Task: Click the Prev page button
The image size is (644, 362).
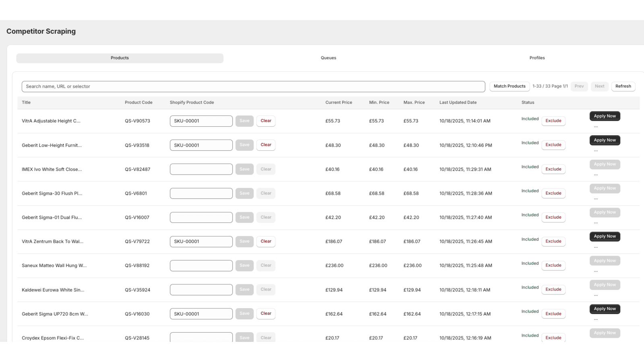Action: click(579, 86)
